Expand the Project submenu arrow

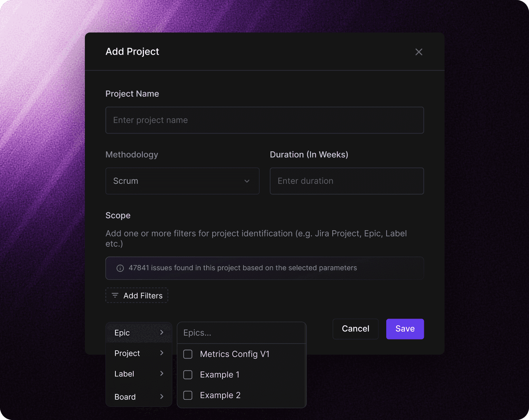162,353
